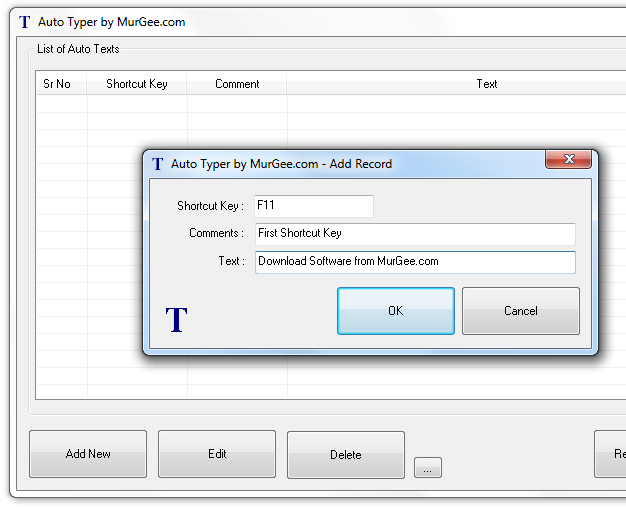Cancel the Add Record dialog
Screen dimensions: 626x509
tap(521, 311)
